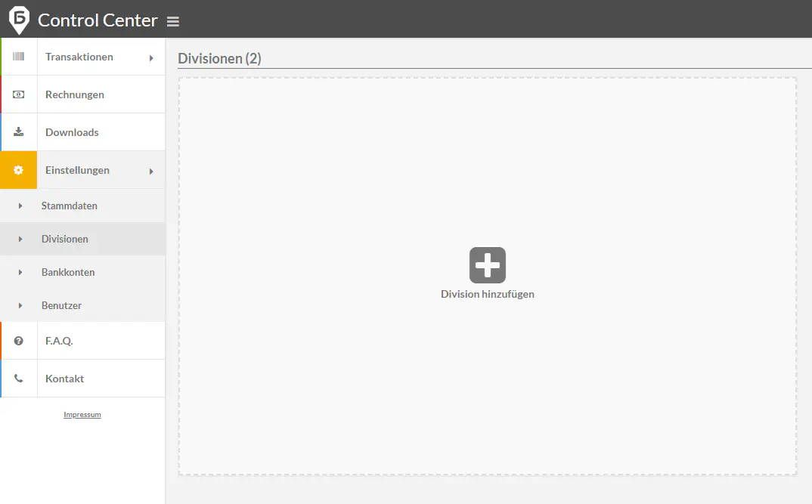This screenshot has height=504, width=812.
Task: Collapse Einstellungen submenu arrow
Action: [151, 172]
